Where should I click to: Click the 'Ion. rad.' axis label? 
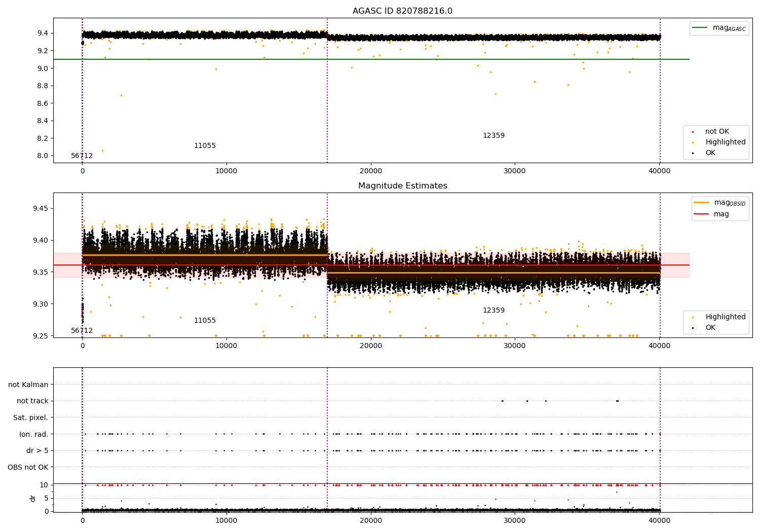[x=34, y=434]
